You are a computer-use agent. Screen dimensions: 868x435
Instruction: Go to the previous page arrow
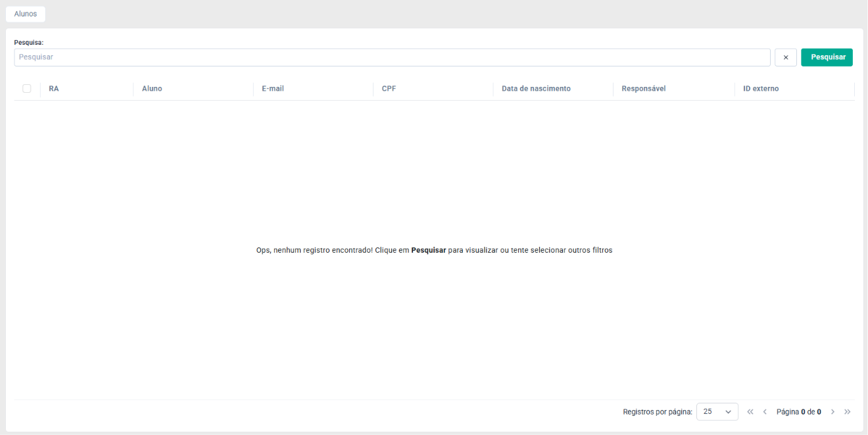click(765, 412)
